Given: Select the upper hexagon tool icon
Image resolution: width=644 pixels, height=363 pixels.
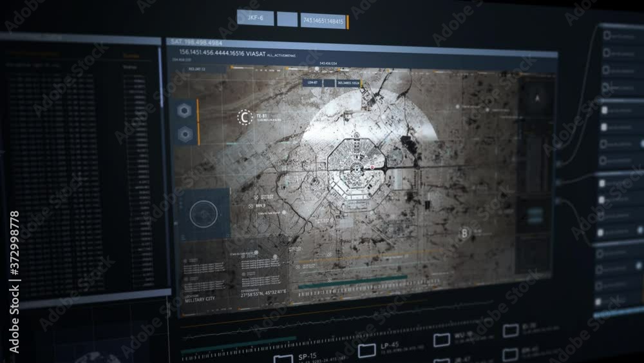Looking at the screenshot, I should 184,110.
